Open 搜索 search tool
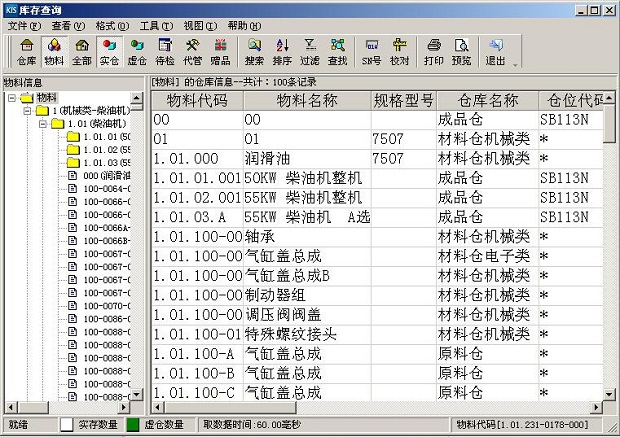The height and width of the screenshot is (437, 620). tap(255, 51)
